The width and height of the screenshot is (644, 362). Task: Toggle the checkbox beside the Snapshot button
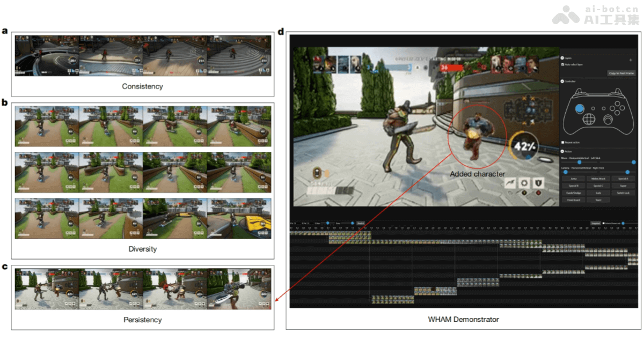click(x=604, y=223)
